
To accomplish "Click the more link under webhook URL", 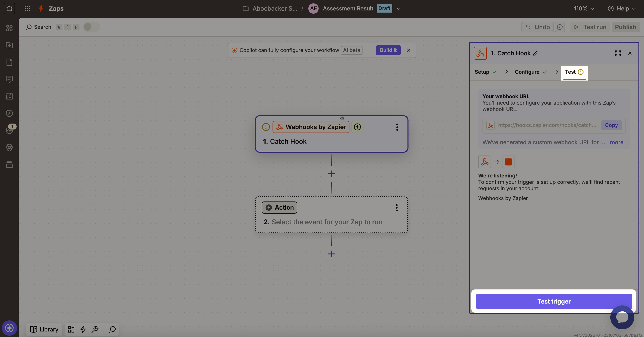I will 616,142.
